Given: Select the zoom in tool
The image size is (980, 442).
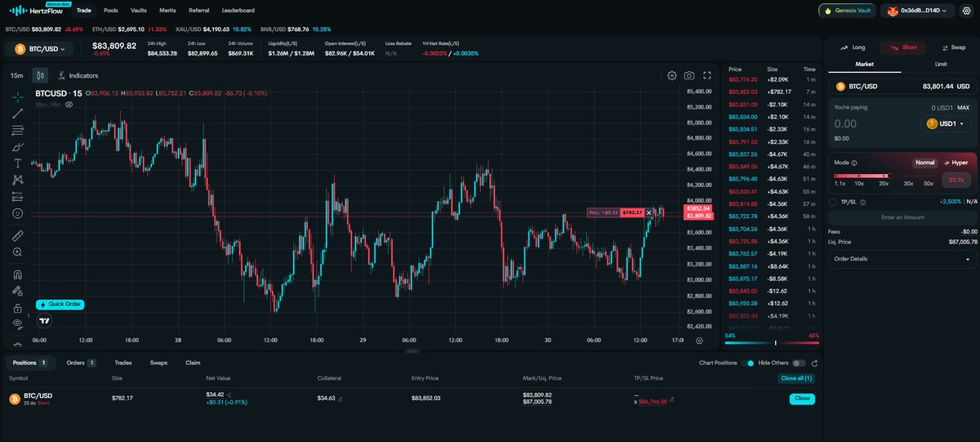Looking at the screenshot, I should click(17, 252).
